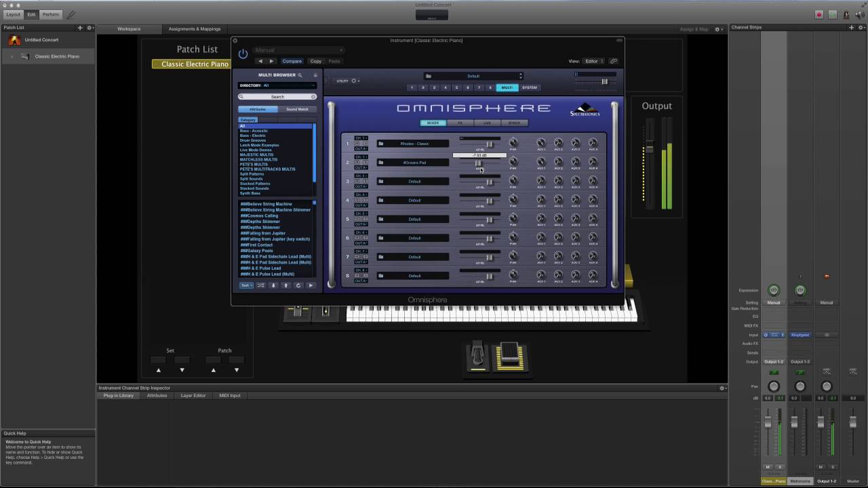Click the Multi Browser magnifier icon

(300, 75)
